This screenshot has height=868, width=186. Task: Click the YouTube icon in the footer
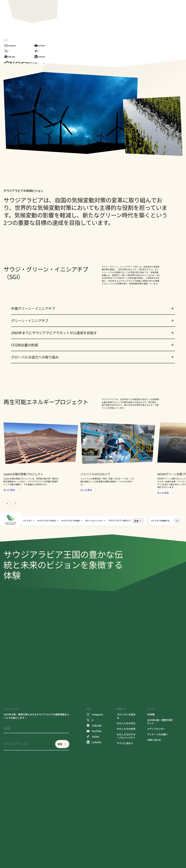88,731
